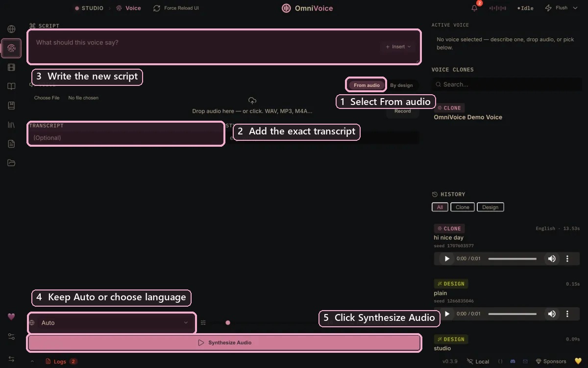Click the swap arrows icon at the sidebar bottom
The height and width of the screenshot is (368, 588).
[x=11, y=359]
